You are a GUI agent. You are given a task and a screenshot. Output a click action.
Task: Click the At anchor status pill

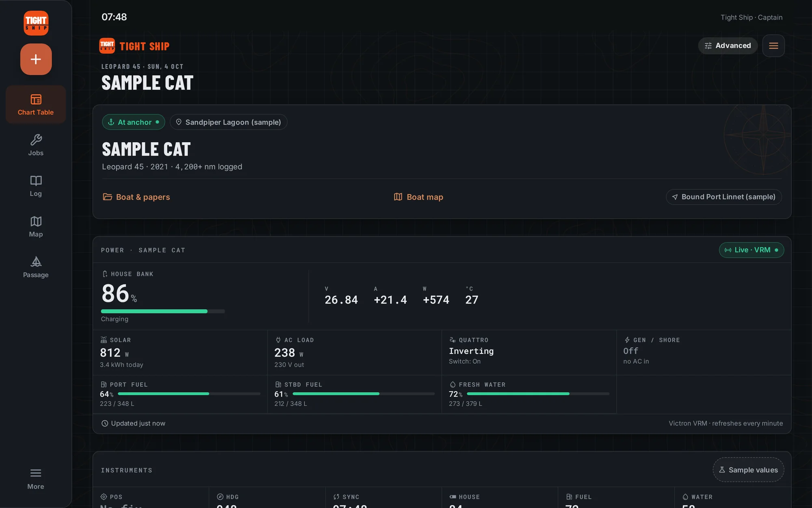[133, 122]
